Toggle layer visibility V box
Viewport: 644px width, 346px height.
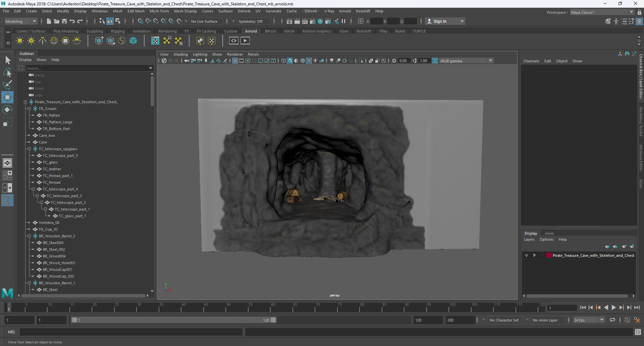(x=526, y=255)
